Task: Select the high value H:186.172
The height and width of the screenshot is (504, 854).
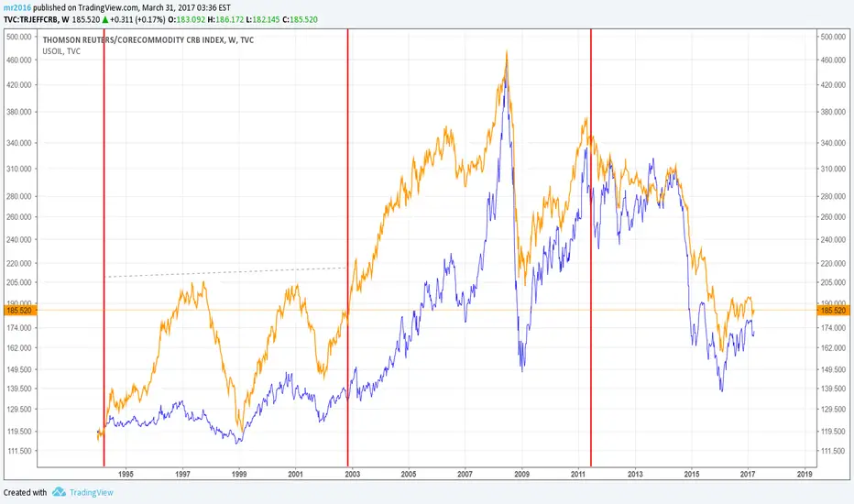Action: (x=225, y=19)
